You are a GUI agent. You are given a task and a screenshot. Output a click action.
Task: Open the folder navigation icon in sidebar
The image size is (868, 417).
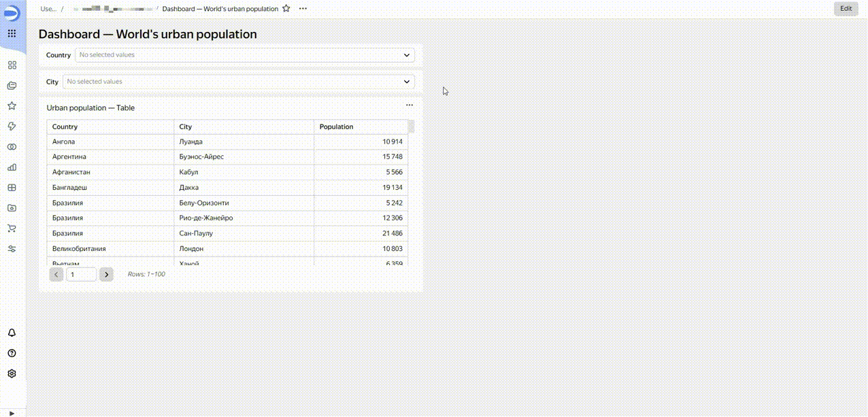[x=12, y=86]
